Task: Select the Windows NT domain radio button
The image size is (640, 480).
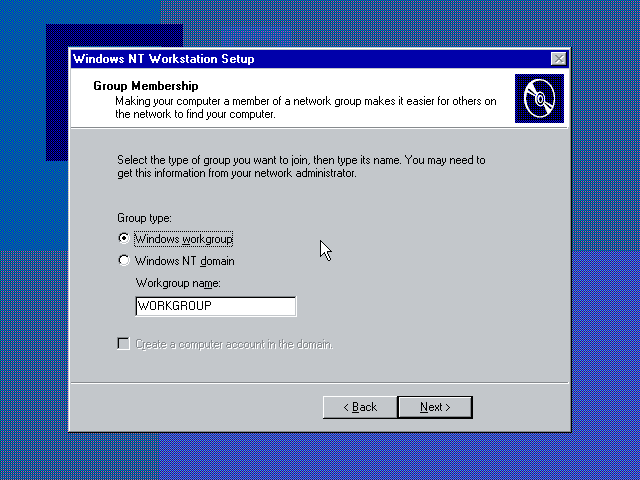Action: pyautogui.click(x=124, y=260)
